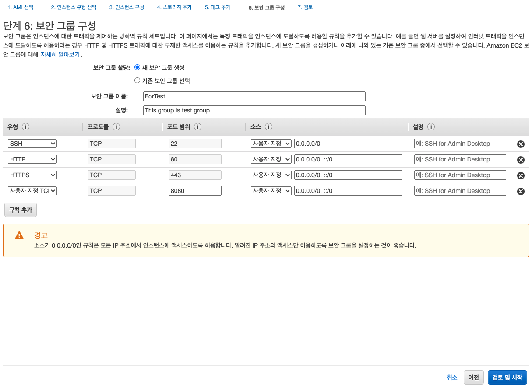Click the security group name field containing ForTest
This screenshot has height=392, width=532.
tap(254, 96)
